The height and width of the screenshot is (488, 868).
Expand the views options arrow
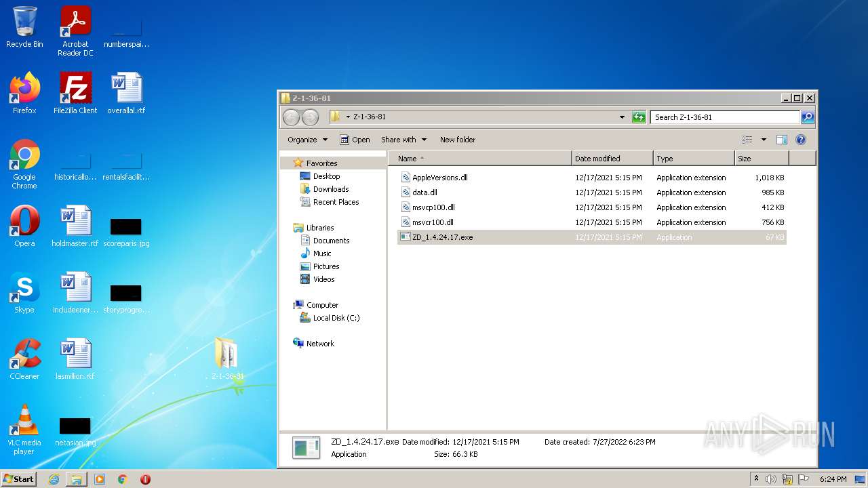click(x=764, y=140)
